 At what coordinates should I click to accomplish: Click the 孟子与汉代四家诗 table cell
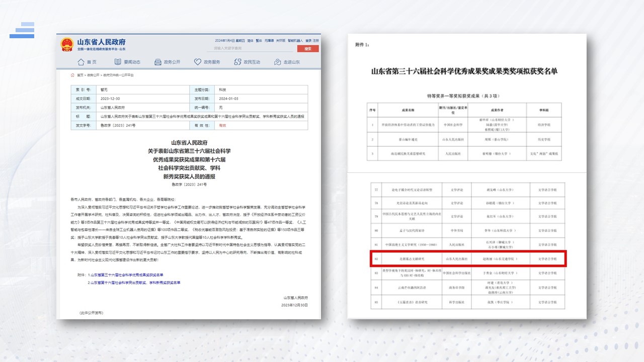(411, 230)
